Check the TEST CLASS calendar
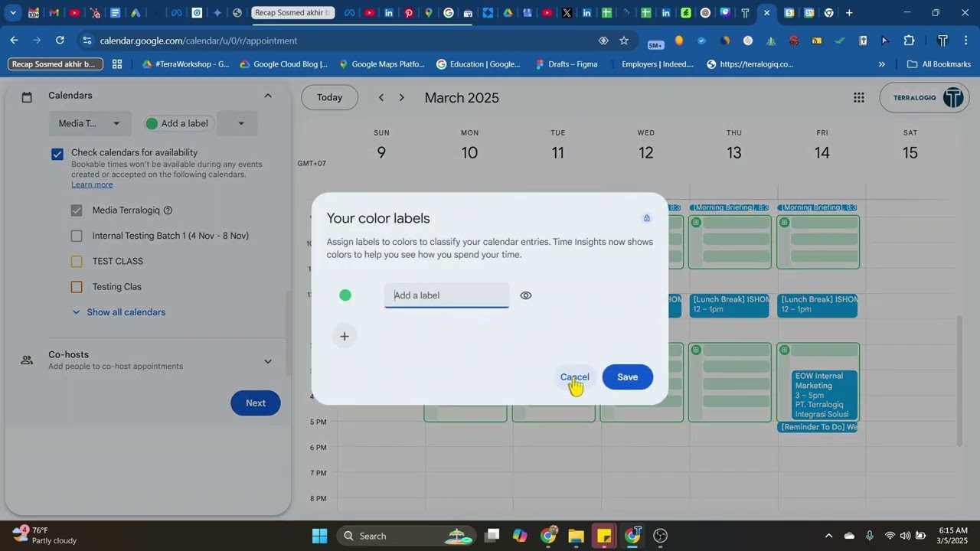The height and width of the screenshot is (551, 980). pos(77,262)
